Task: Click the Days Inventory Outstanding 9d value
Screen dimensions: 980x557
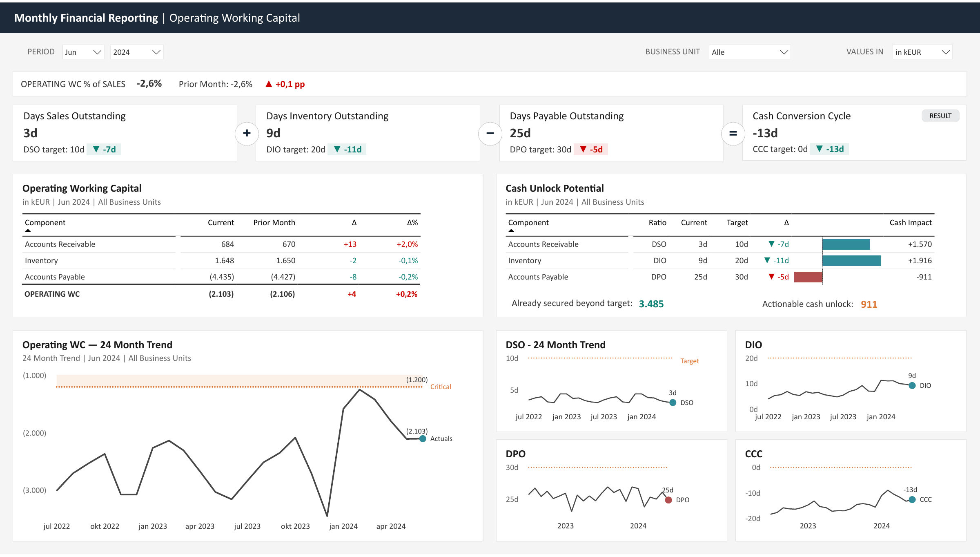Action: pyautogui.click(x=273, y=133)
